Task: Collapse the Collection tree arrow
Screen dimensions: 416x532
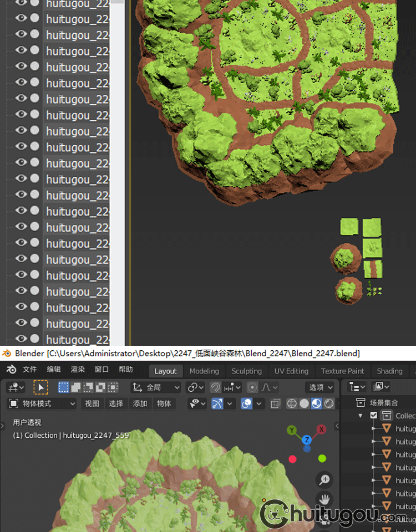Action: 361,416
